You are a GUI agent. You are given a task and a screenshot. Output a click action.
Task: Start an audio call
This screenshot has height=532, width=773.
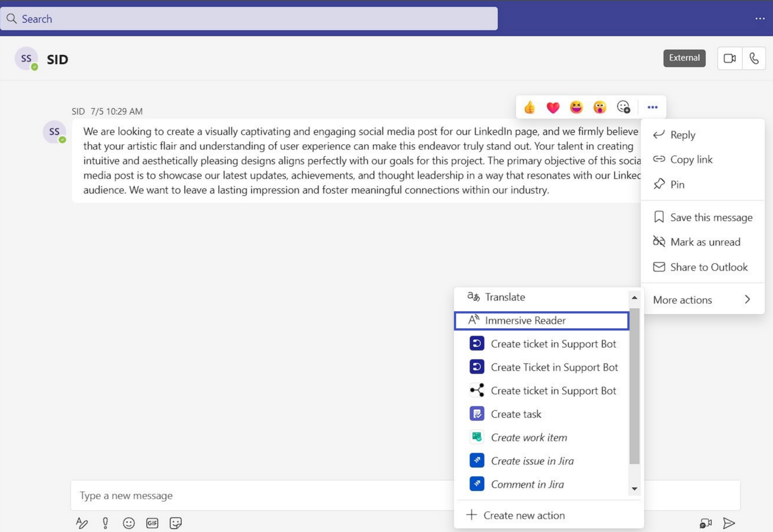click(754, 58)
